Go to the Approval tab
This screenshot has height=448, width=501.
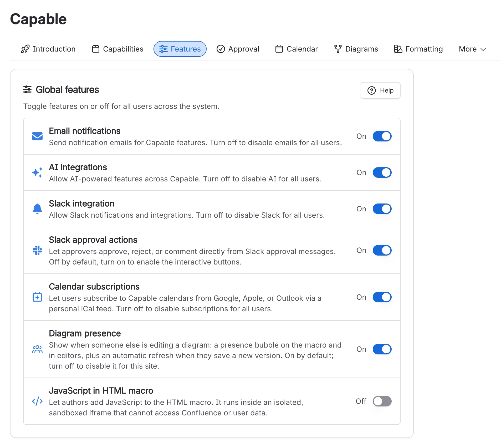coord(238,49)
